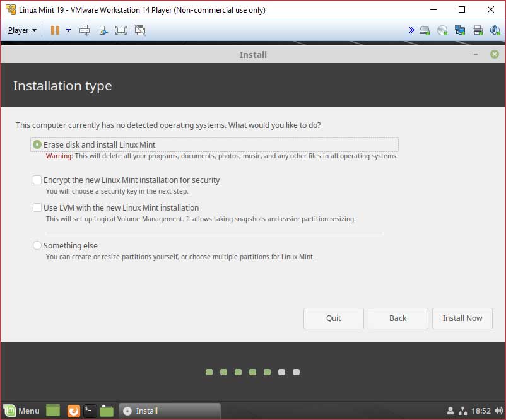The width and height of the screenshot is (506, 420).
Task: Click the network adapter device icon
Action: tap(460, 31)
